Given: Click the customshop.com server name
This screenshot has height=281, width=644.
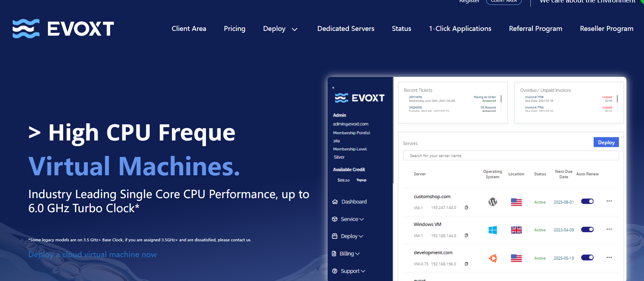Looking at the screenshot, I should pos(432,197).
